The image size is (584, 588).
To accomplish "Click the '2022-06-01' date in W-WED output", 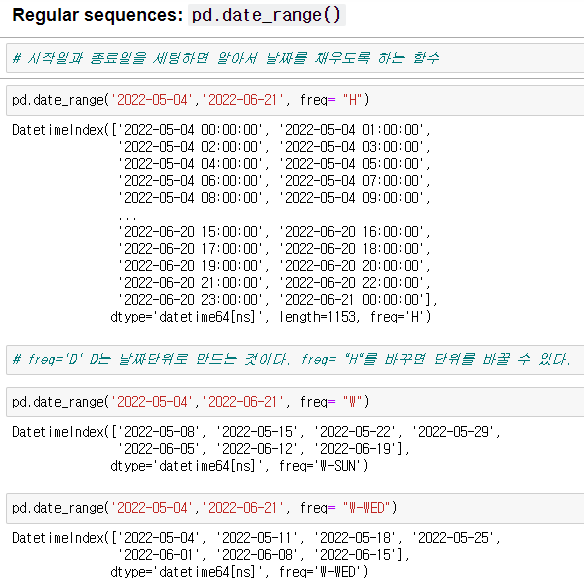I will (x=159, y=555).
